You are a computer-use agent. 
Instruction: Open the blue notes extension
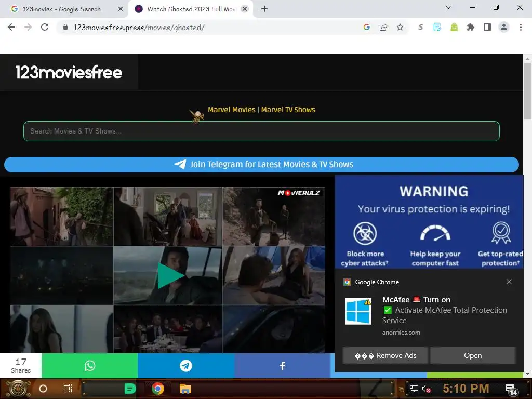437,27
